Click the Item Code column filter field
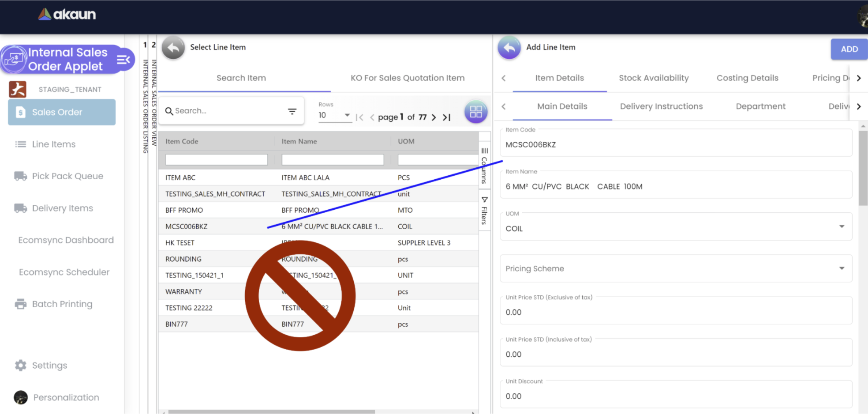The height and width of the screenshot is (415, 868). tap(216, 160)
